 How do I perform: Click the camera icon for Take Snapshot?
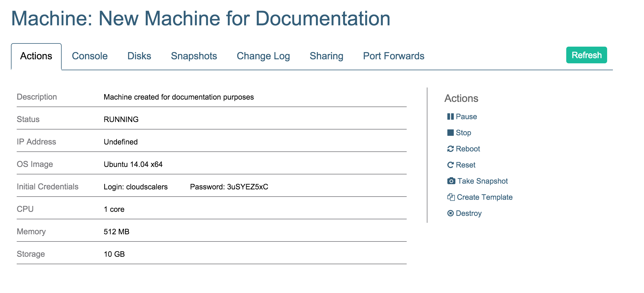coord(451,181)
